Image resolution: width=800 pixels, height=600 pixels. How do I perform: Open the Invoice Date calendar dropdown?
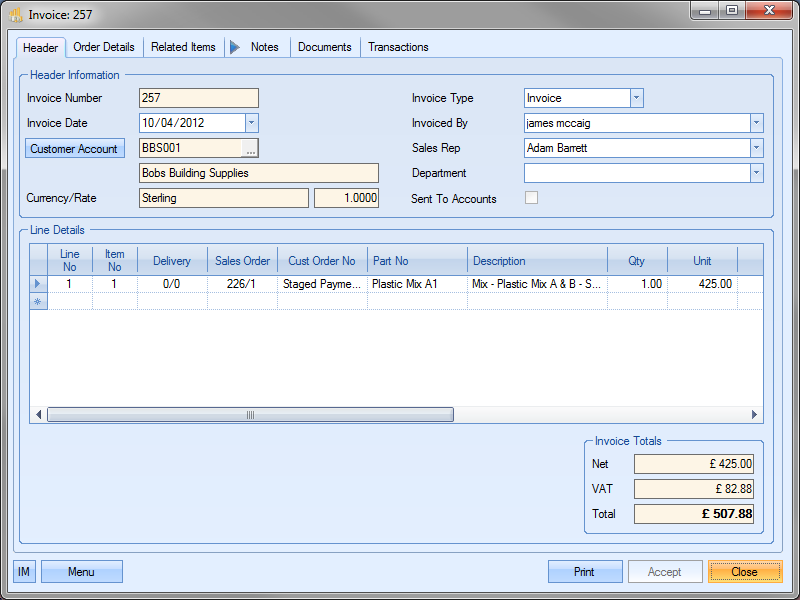click(x=251, y=123)
